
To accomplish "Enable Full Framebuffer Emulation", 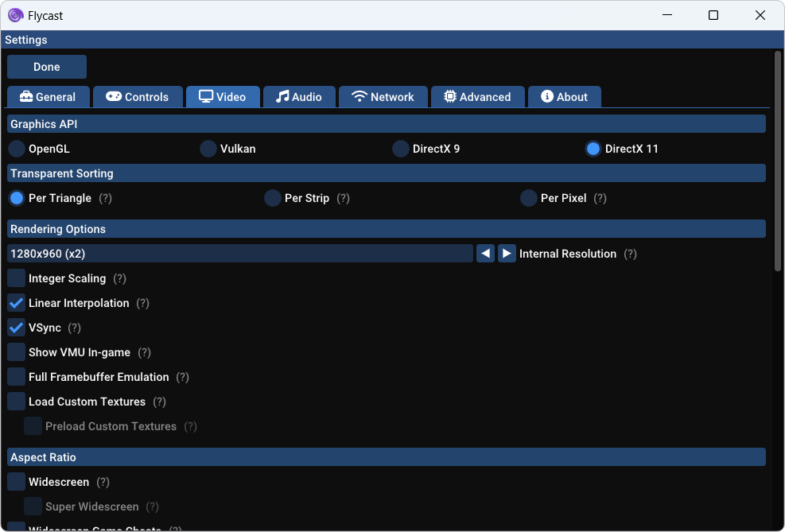I will [x=17, y=377].
